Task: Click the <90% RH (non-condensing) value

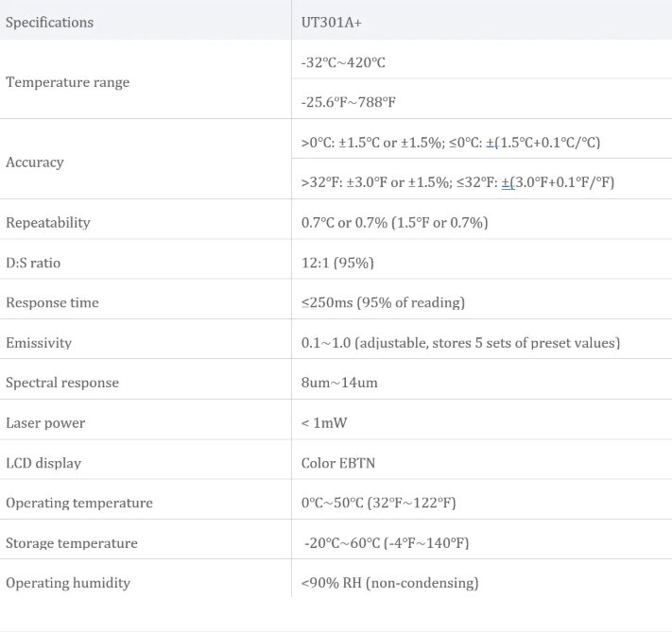Action: tap(389, 583)
